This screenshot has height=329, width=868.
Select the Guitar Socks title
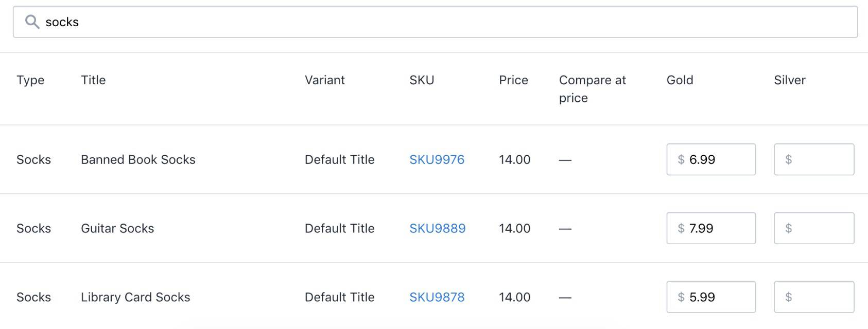[x=117, y=228]
